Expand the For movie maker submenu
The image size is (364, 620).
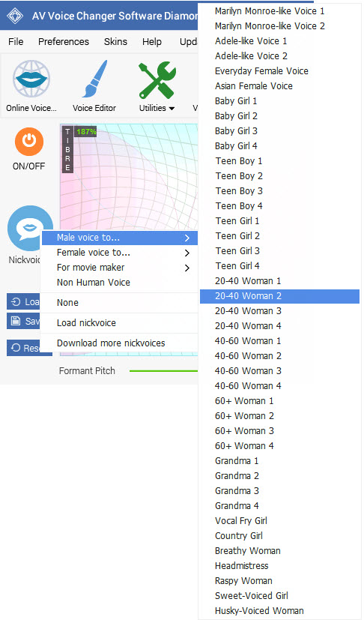point(119,268)
